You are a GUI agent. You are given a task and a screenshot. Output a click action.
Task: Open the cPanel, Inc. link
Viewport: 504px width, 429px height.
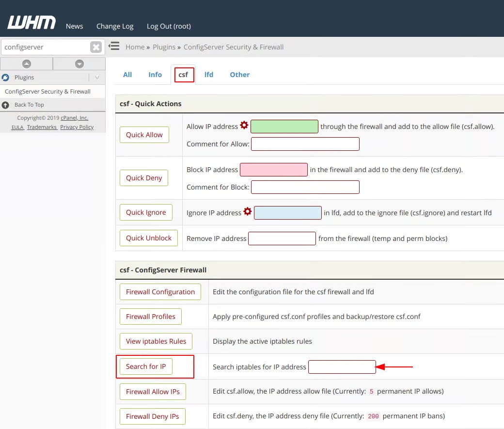coord(74,118)
